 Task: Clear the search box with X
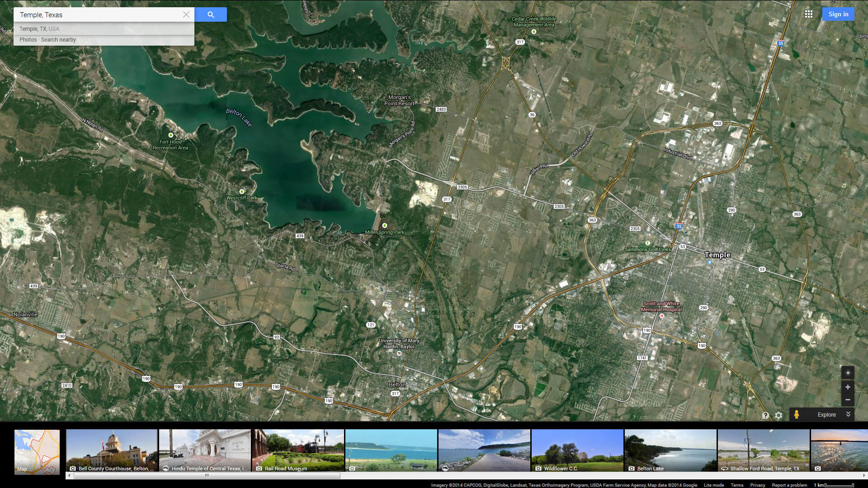[x=186, y=14]
